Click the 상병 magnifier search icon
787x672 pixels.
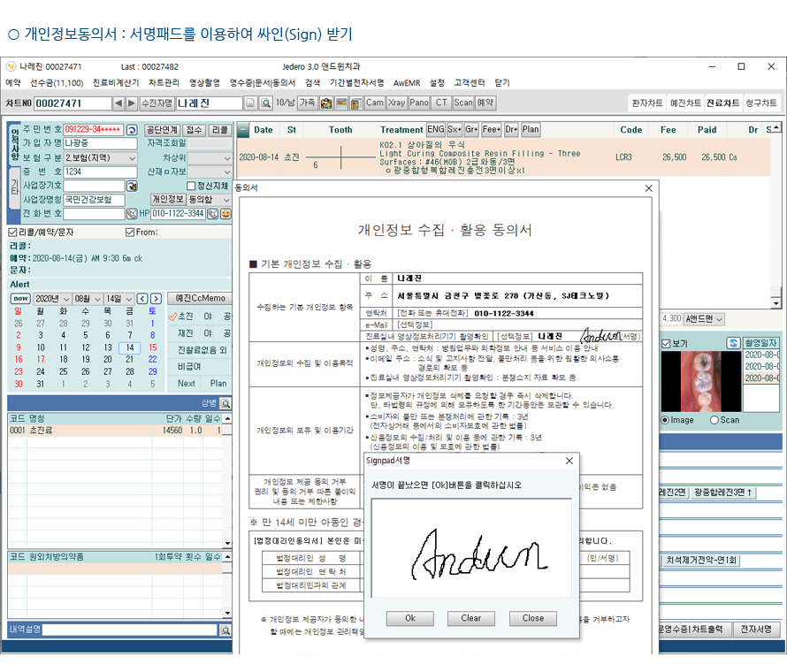(225, 403)
